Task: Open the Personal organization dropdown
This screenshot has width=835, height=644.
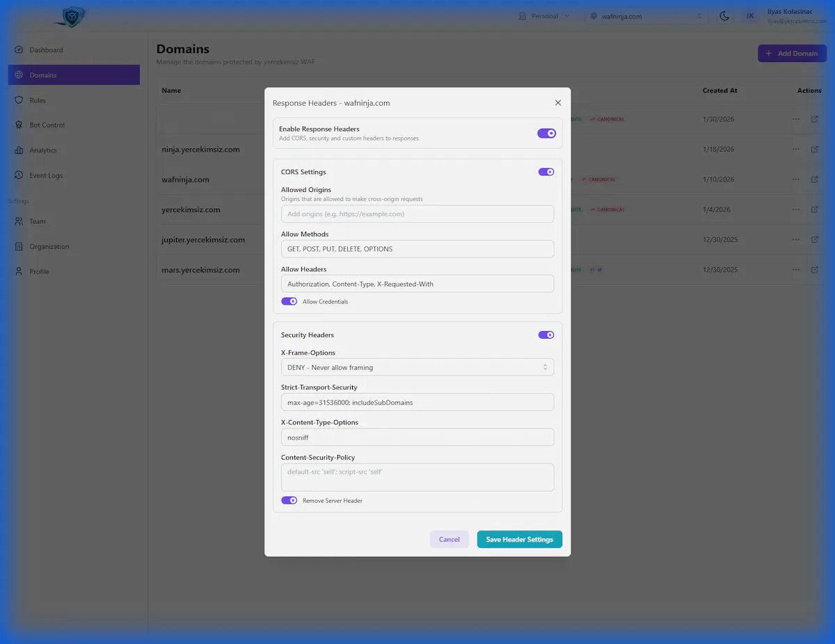Action: 544,16
